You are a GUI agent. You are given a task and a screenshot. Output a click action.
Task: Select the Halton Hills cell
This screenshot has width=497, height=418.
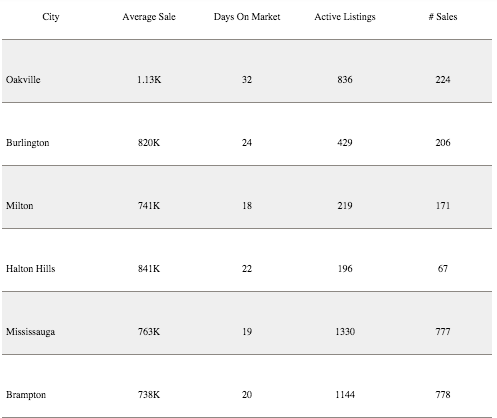pyautogui.click(x=31, y=269)
